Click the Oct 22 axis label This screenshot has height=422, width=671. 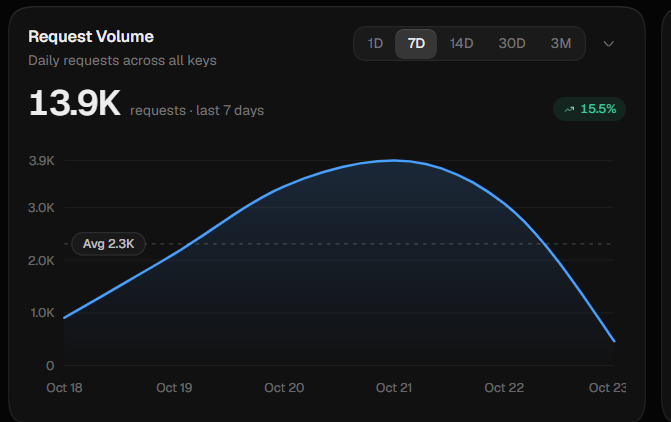[504, 388]
